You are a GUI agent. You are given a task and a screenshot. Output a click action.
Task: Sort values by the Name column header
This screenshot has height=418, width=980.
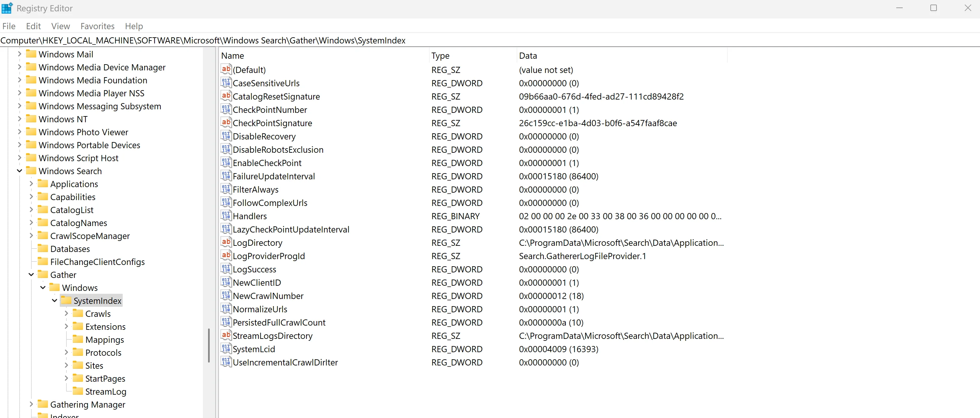tap(324, 55)
